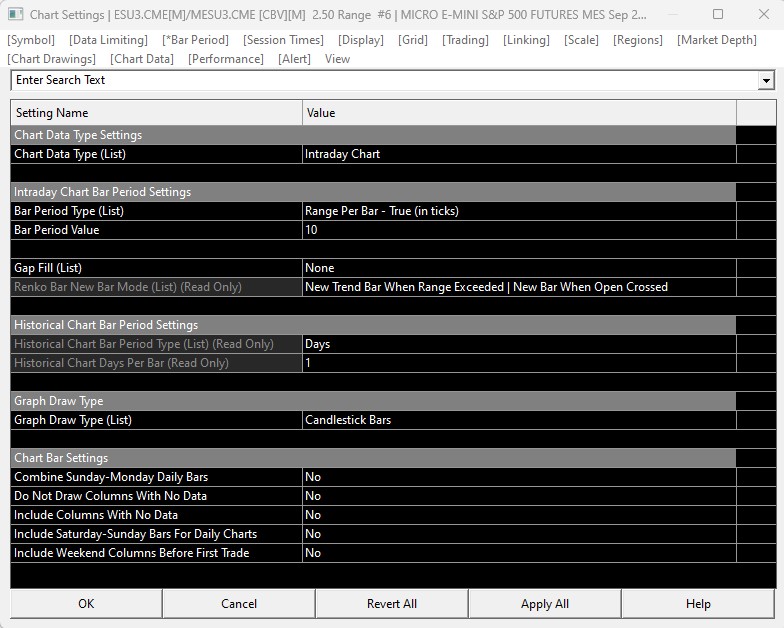The height and width of the screenshot is (628, 784).
Task: Open the Chart Data Type list value
Action: [x=518, y=154]
